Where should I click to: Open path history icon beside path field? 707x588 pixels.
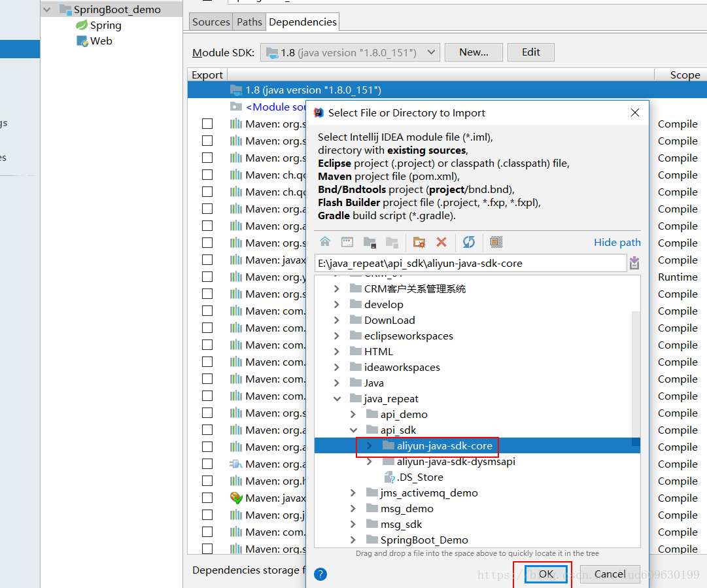coord(634,263)
